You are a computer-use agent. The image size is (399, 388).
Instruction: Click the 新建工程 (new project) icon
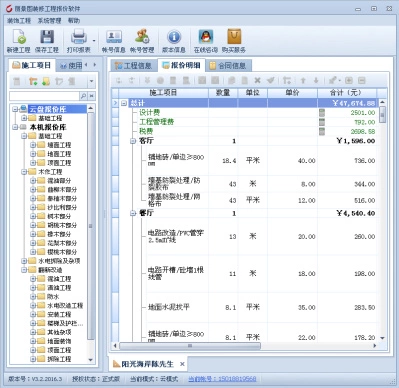click(19, 37)
